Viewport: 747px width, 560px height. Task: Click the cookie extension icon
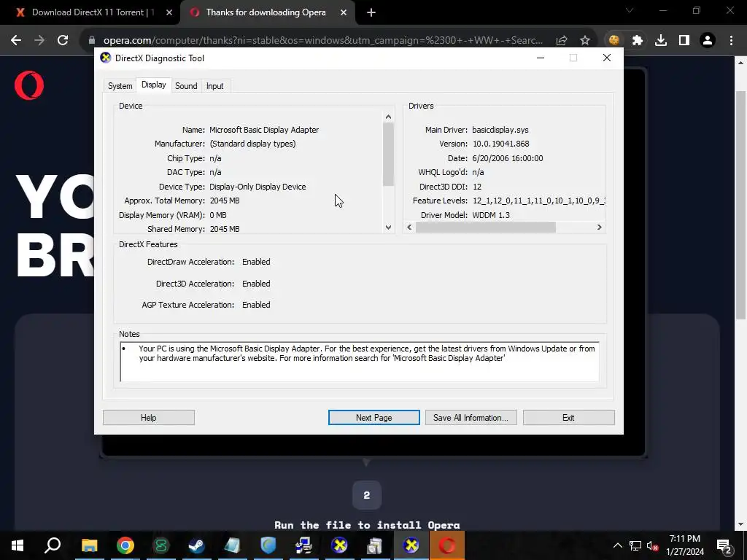[614, 41]
